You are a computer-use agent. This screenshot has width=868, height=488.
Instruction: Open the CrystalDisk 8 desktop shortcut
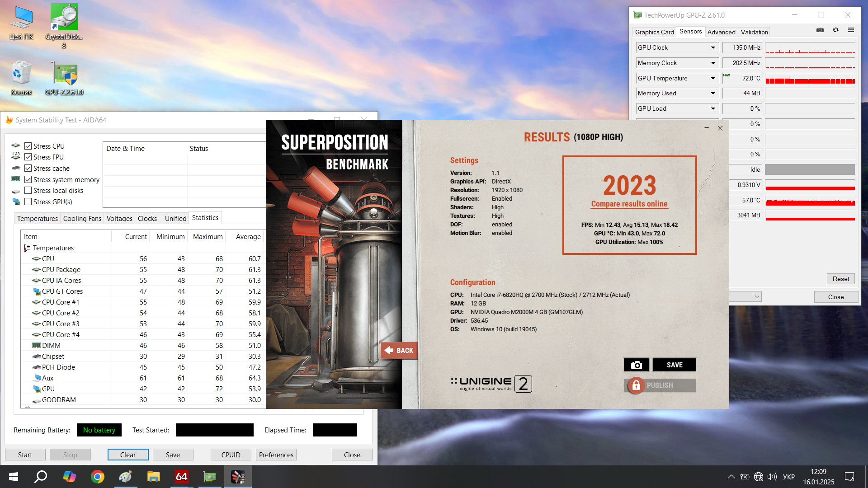64,26
